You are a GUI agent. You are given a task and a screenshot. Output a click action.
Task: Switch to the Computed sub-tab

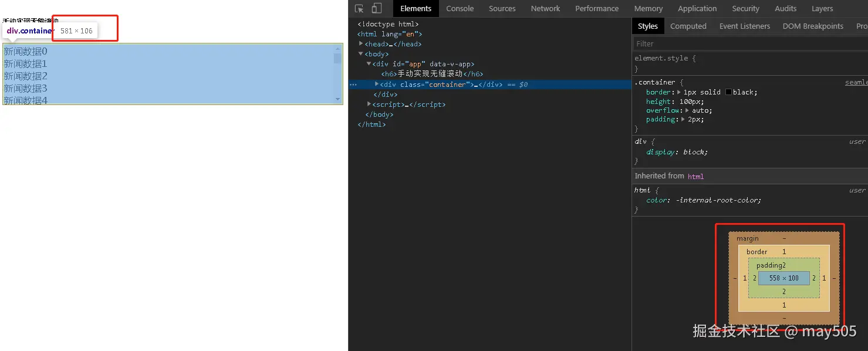[688, 26]
